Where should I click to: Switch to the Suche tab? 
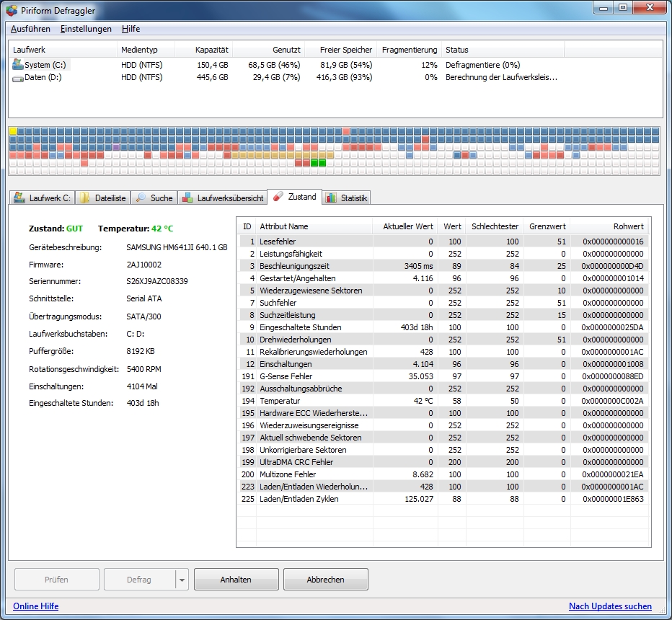click(154, 198)
